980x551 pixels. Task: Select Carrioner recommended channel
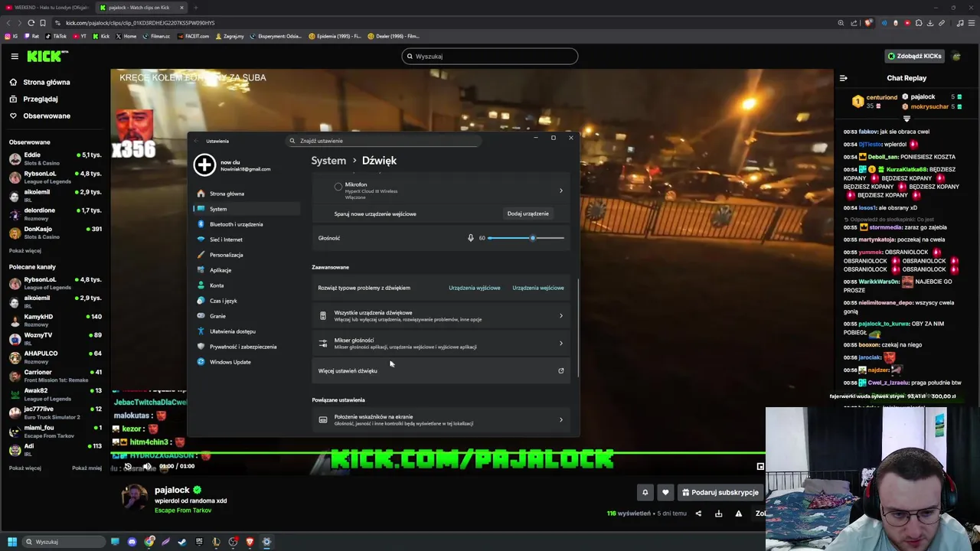coord(55,376)
